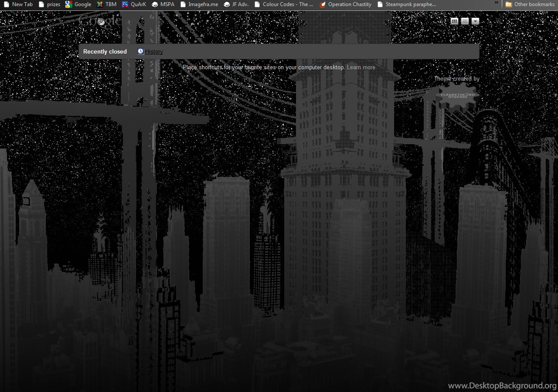Screen dimensions: 558x392
Task: Open the QuArK bookmark
Action: [x=134, y=4]
